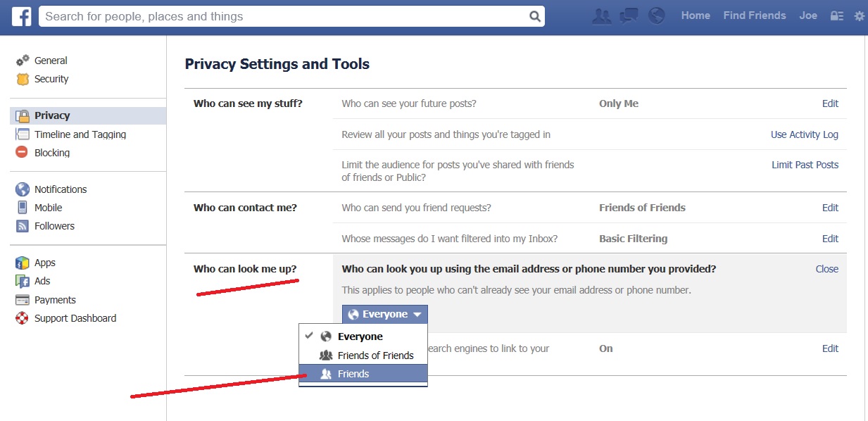The height and width of the screenshot is (421, 868).
Task: Click 'Review all your posts' text
Action: pos(446,134)
